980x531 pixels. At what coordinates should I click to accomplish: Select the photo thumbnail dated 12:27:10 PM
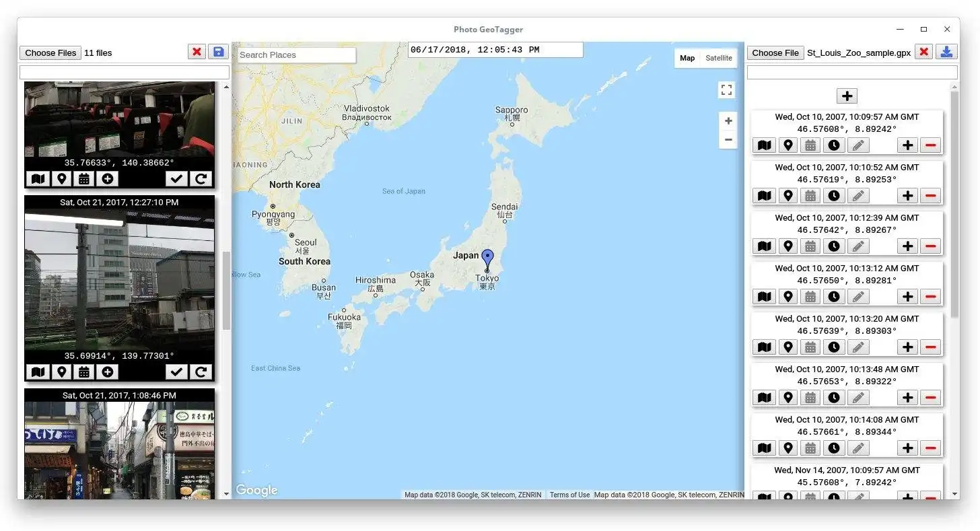(x=120, y=279)
